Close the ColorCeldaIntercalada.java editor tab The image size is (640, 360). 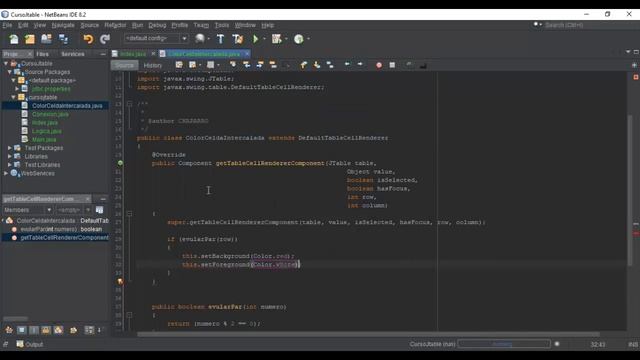[x=247, y=53]
